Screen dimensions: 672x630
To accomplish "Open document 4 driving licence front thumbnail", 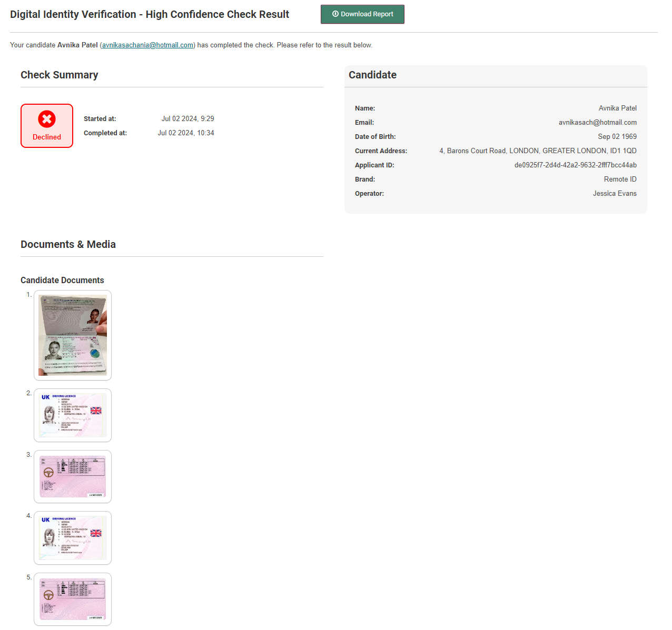I will coord(73,538).
